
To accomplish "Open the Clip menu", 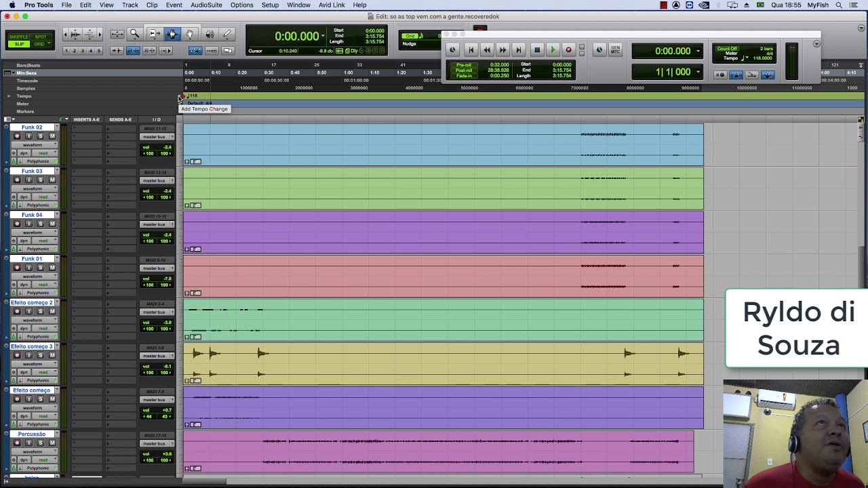I will 152,5.
